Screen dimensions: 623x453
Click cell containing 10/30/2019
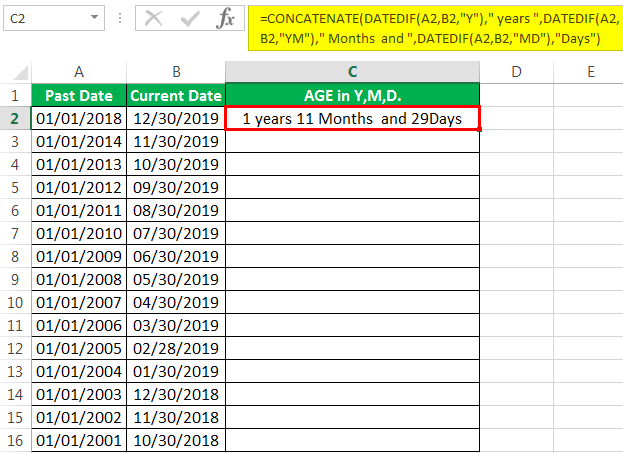[176, 164]
